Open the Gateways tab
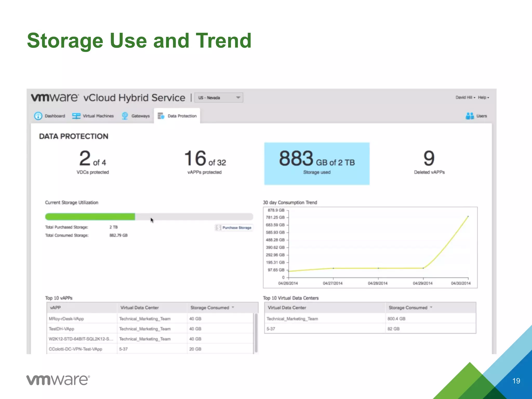Viewport: 532px width, 399px height. (136, 116)
